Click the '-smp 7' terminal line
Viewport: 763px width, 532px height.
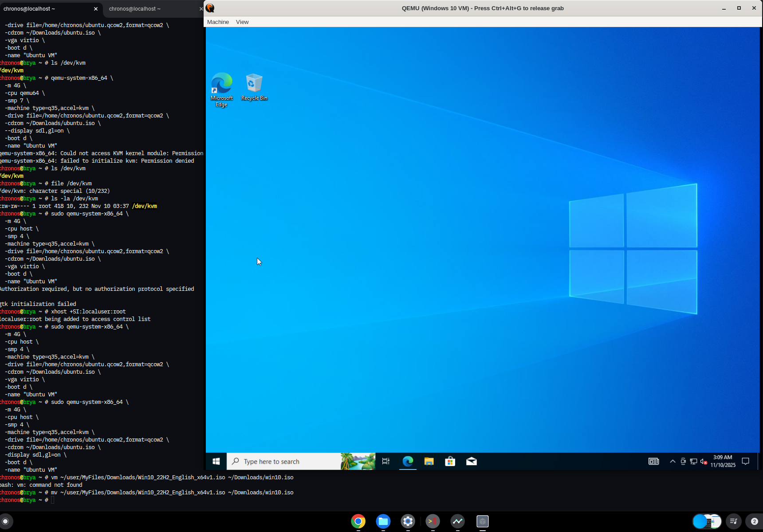(17, 101)
